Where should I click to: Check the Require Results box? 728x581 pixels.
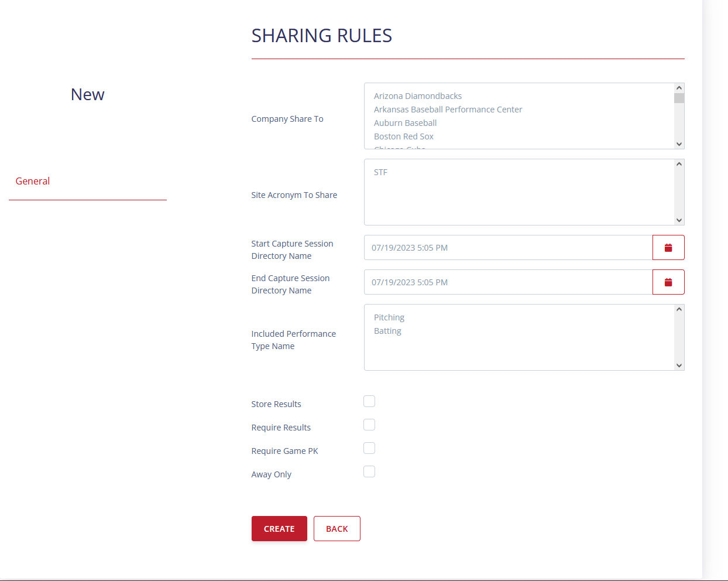tap(369, 425)
